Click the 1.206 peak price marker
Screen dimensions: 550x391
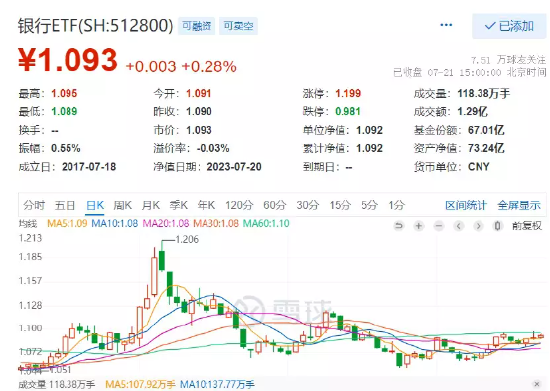[187, 240]
